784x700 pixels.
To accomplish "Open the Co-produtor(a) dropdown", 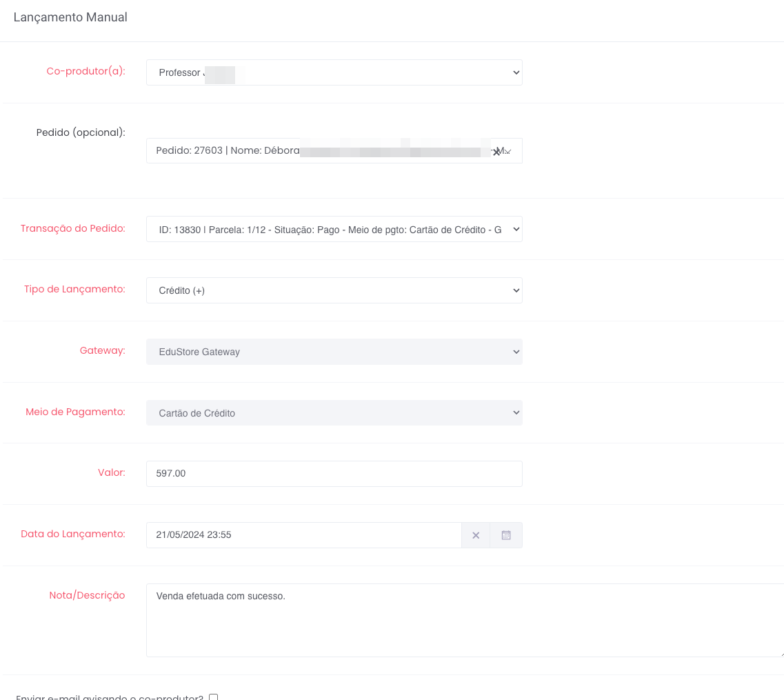I will tap(334, 72).
